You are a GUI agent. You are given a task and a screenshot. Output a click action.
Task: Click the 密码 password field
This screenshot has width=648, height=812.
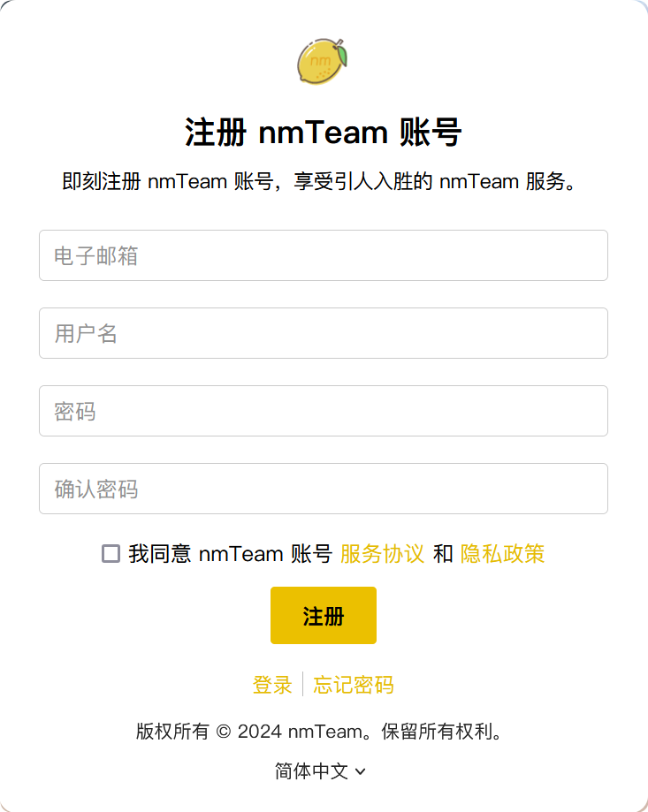(324, 411)
